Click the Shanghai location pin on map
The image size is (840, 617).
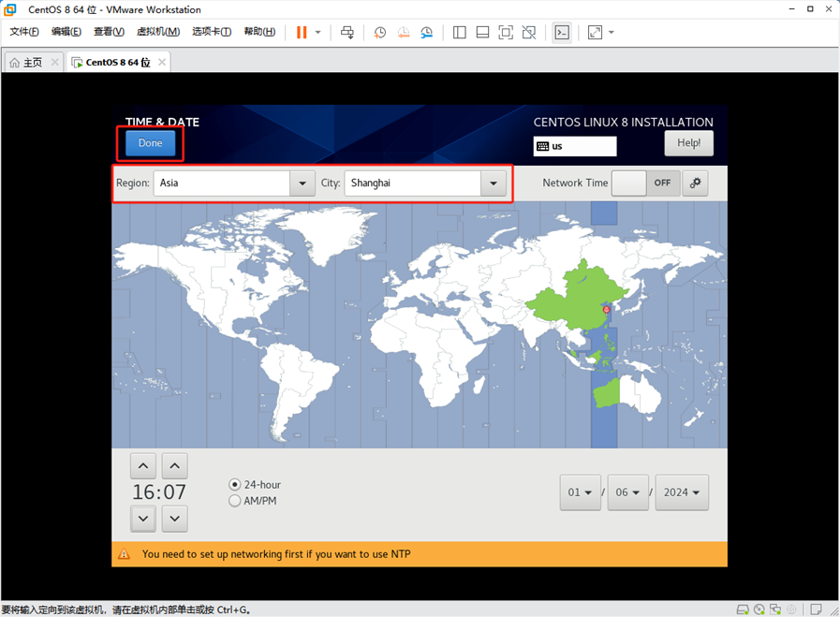tap(607, 310)
